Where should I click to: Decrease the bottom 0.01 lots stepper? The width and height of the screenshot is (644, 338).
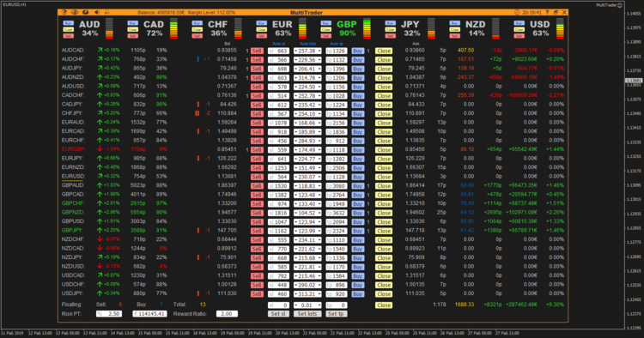point(296,305)
